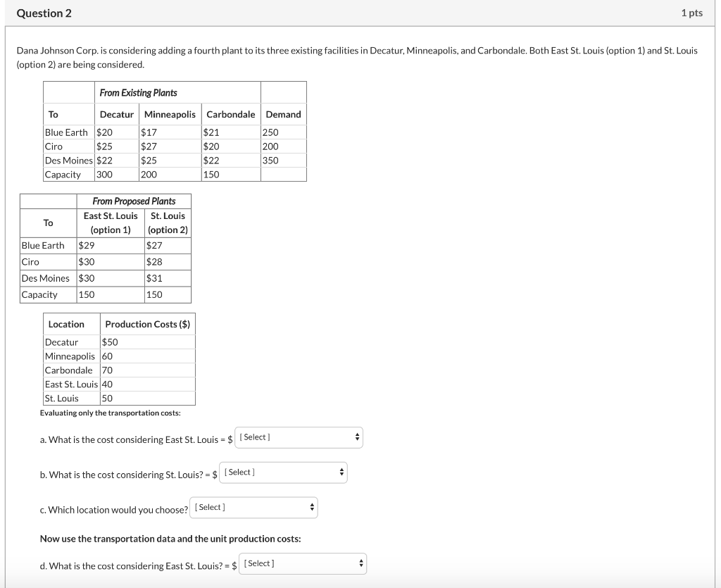Click 'East St. Louis (option 1)' column header

click(x=111, y=223)
